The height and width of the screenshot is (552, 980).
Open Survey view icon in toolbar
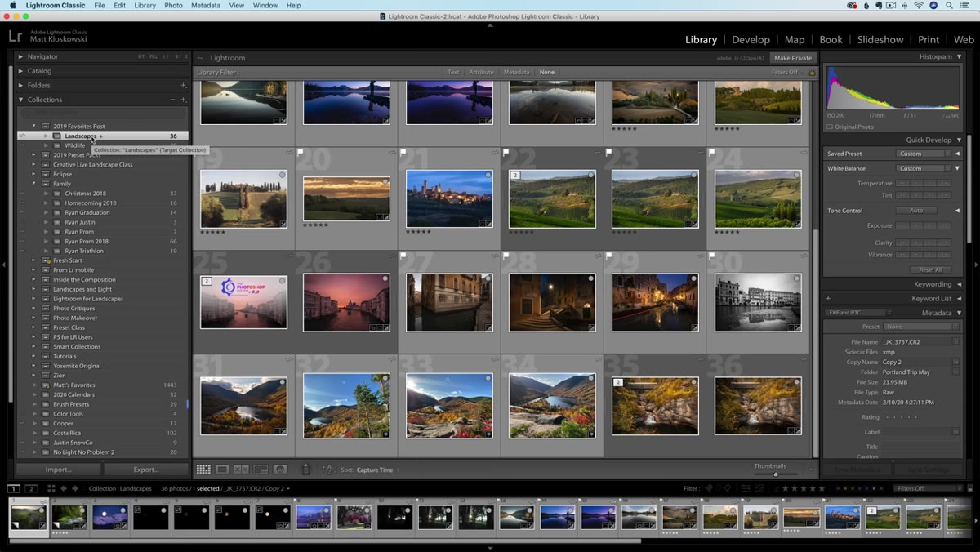[261, 470]
